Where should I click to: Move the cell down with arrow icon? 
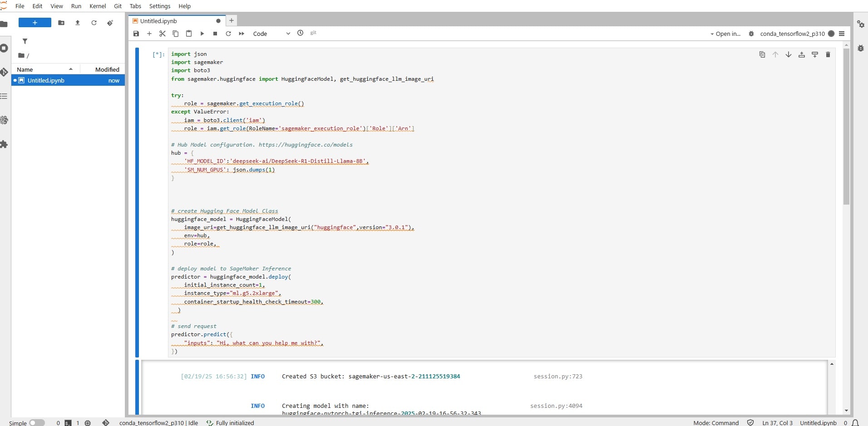coord(789,54)
